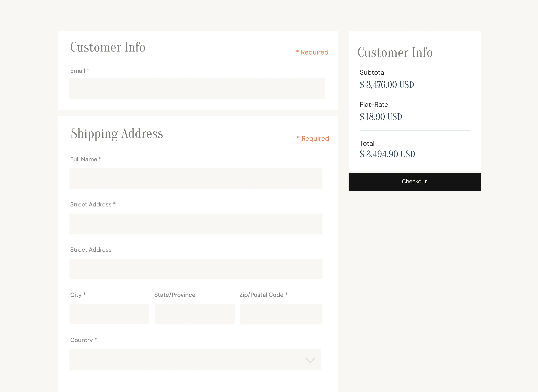Click the City input field

(109, 314)
